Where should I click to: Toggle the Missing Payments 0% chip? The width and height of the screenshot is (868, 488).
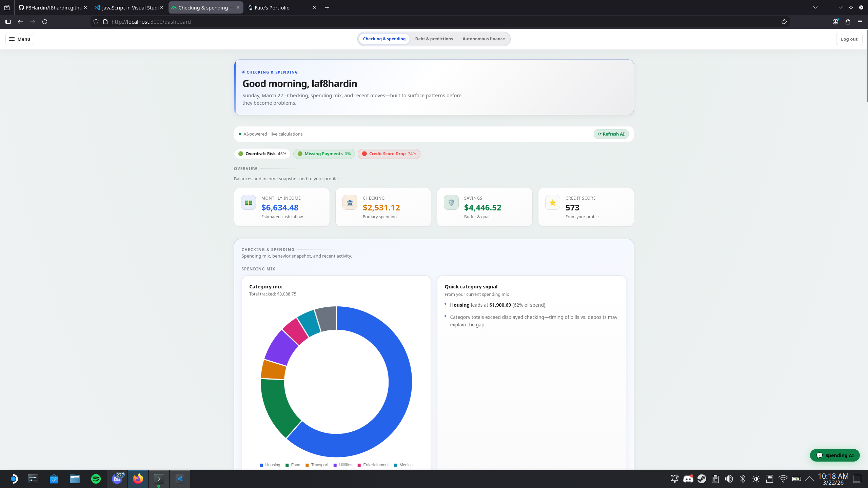(324, 154)
